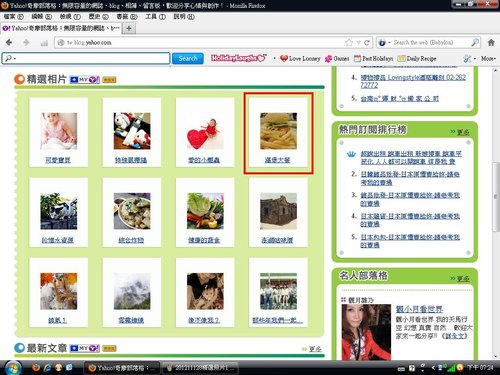Open the home page with the house icon
The height and width of the screenshot is (375, 500).
[x=491, y=42]
